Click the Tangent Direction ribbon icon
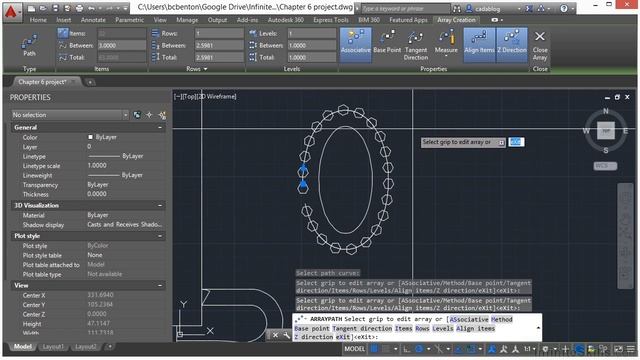640x360 pixels. click(x=416, y=37)
